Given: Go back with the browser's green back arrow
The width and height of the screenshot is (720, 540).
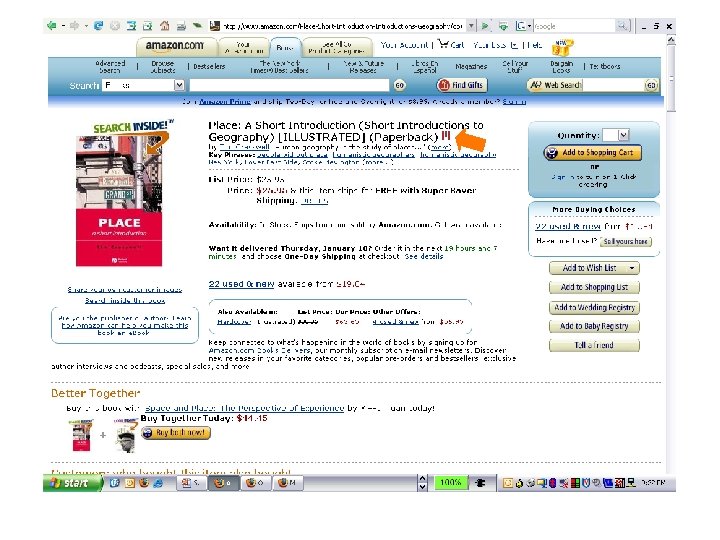Looking at the screenshot, I should (51, 26).
